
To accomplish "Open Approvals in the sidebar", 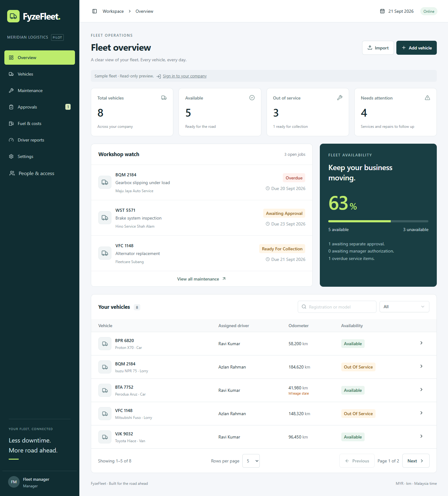I will 40,107.
